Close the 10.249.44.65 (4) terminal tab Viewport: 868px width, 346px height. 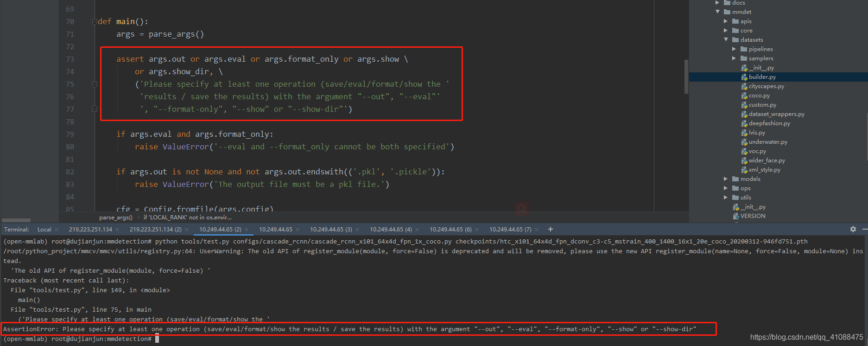(417, 230)
